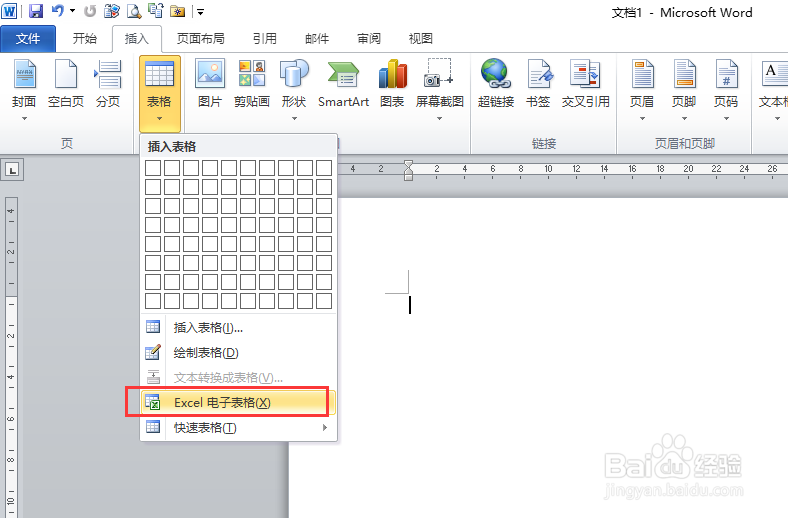Click the indent marker on horizontal ruler
Viewport: 788px width, 518px height.
408,171
